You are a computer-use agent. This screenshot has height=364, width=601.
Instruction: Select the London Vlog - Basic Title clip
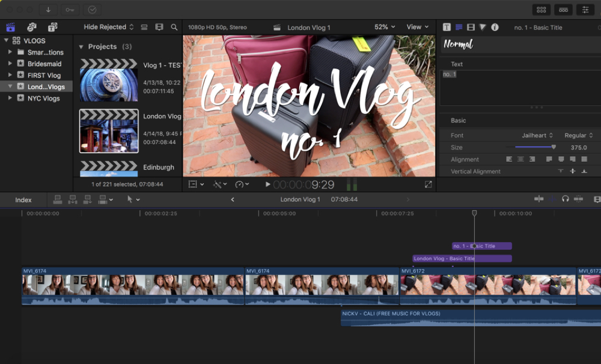pyautogui.click(x=445, y=259)
